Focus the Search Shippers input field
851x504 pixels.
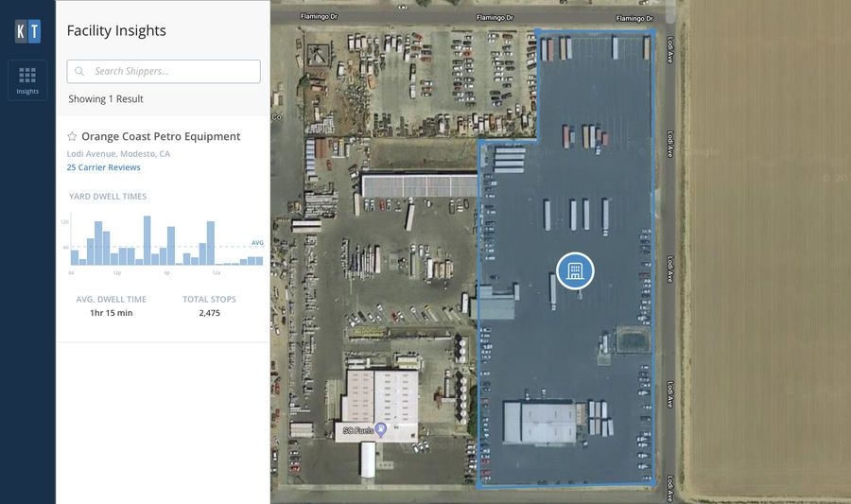click(x=164, y=72)
